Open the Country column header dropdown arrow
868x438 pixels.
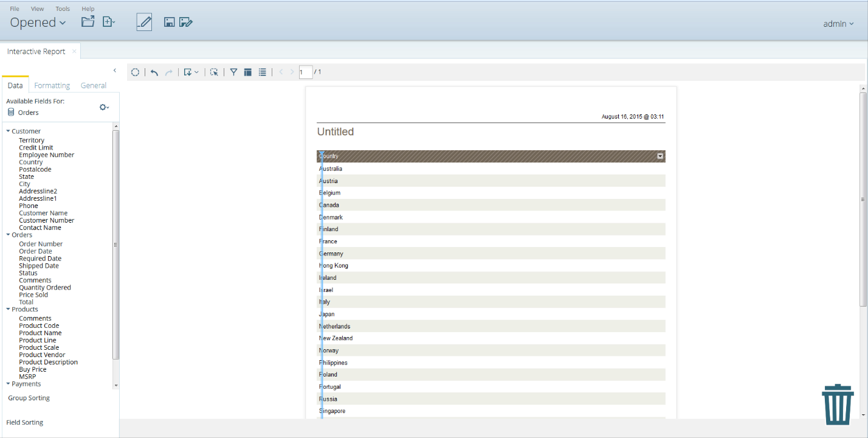[x=660, y=156]
